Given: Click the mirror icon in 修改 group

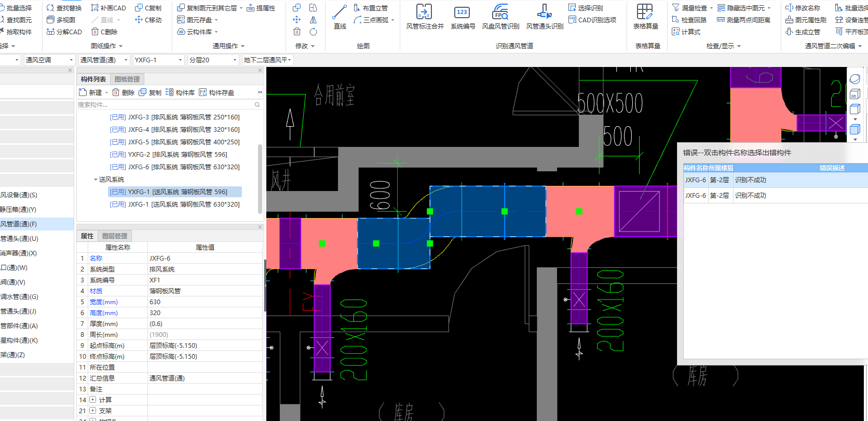Looking at the screenshot, I should tap(313, 20).
